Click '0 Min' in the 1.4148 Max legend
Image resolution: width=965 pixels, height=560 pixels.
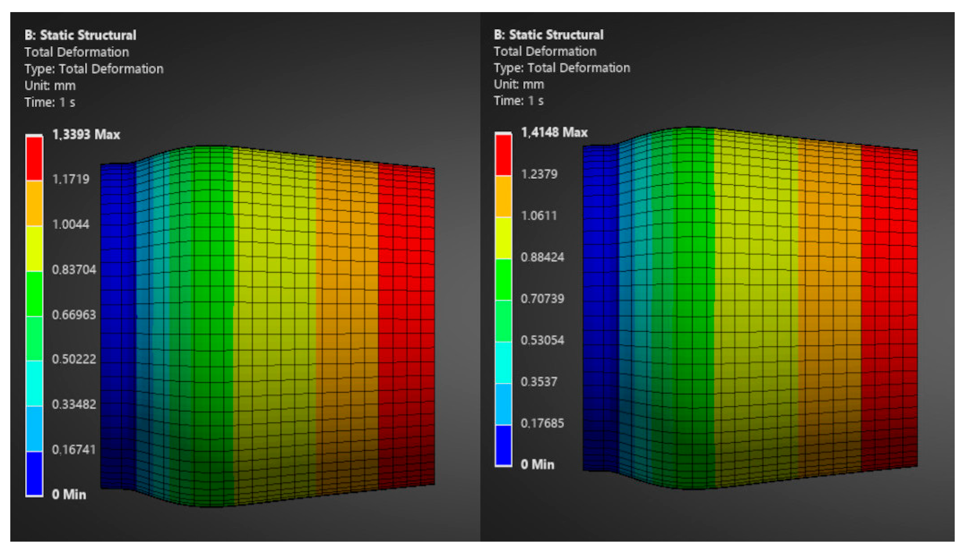point(538,465)
